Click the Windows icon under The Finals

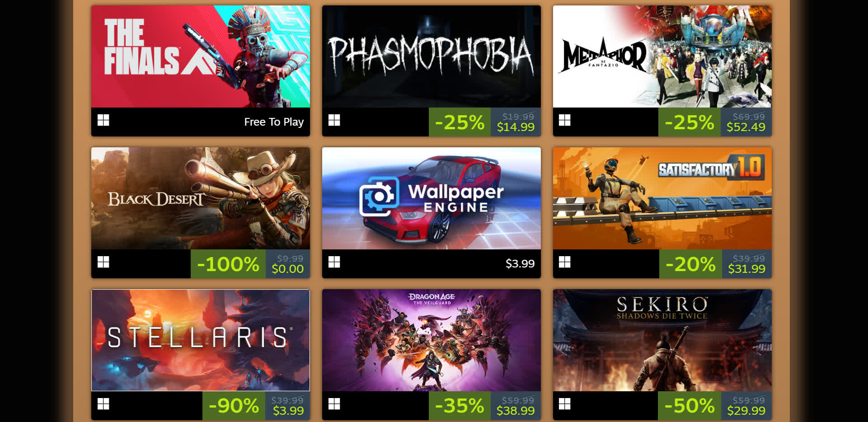tap(103, 120)
